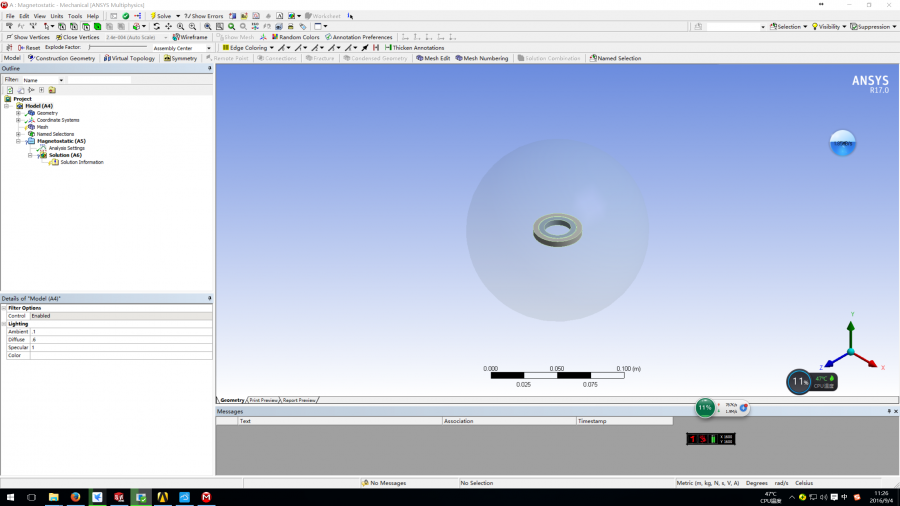Click the pin icon on the Details panel

pyautogui.click(x=210, y=298)
